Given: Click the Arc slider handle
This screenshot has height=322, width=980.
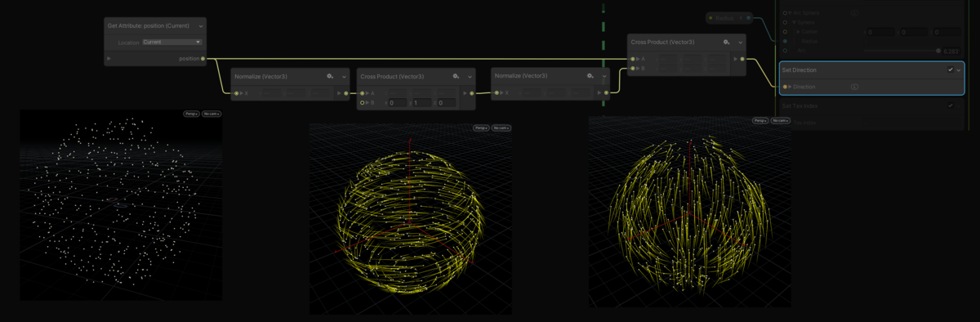Looking at the screenshot, I should pos(938,51).
